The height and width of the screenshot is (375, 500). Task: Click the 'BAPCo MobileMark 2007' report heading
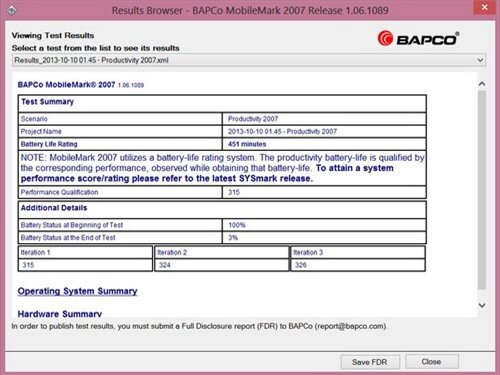point(66,85)
